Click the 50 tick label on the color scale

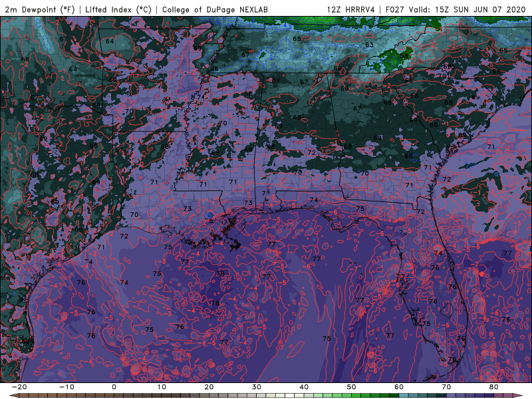[x=352, y=387]
